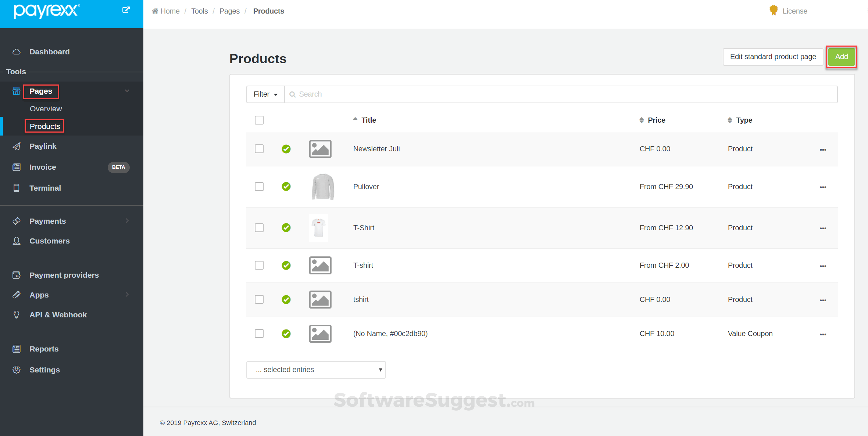This screenshot has width=868, height=436.
Task: Click the Settings gear icon
Action: point(17,370)
